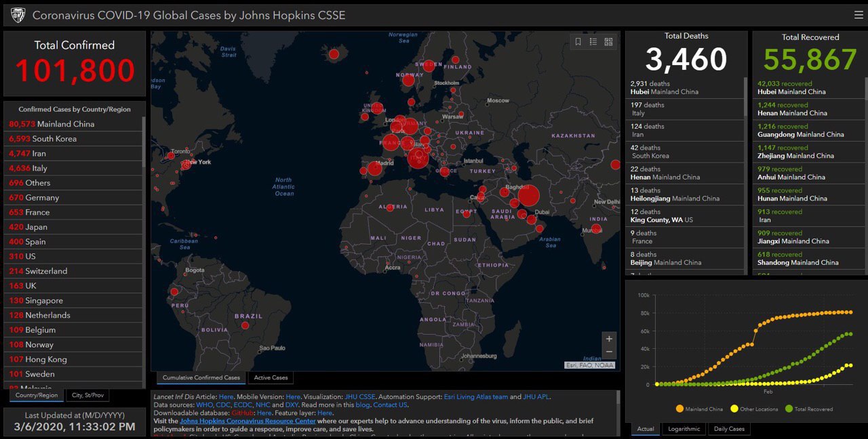Viewport: 868px width, 439px height.
Task: Click the large red Iran case circle
Action: [528, 196]
